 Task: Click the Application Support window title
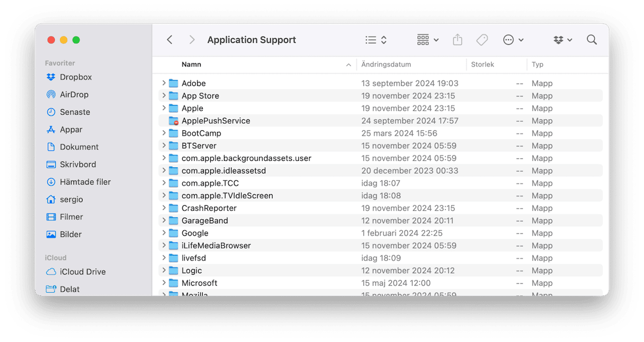(x=252, y=40)
